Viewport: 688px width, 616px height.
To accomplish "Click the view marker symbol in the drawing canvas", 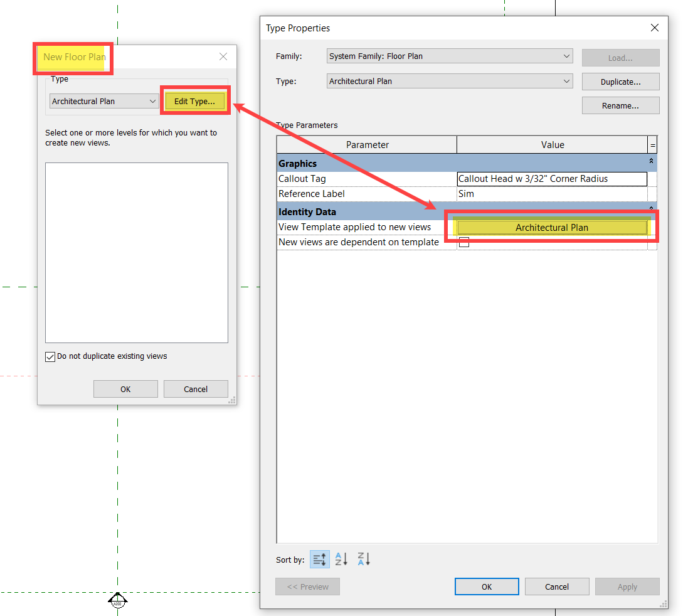I will pyautogui.click(x=118, y=601).
